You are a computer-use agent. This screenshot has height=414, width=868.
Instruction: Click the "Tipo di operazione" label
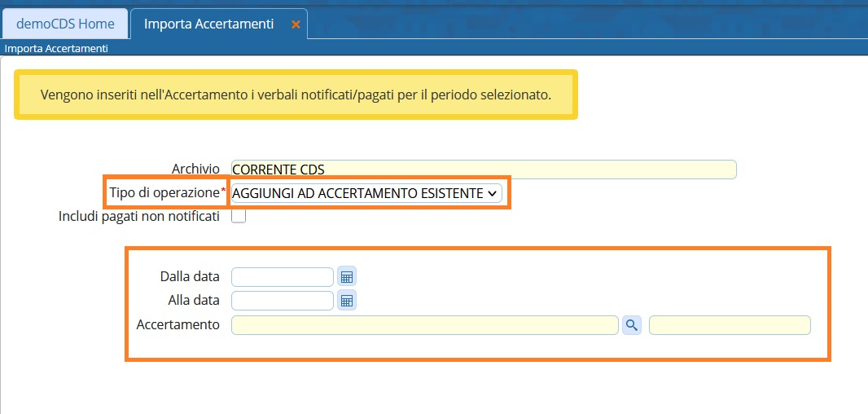164,193
